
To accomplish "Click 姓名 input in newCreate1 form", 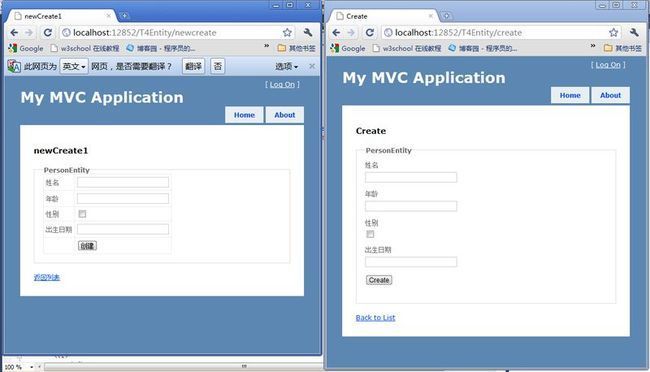I will pyautogui.click(x=123, y=182).
